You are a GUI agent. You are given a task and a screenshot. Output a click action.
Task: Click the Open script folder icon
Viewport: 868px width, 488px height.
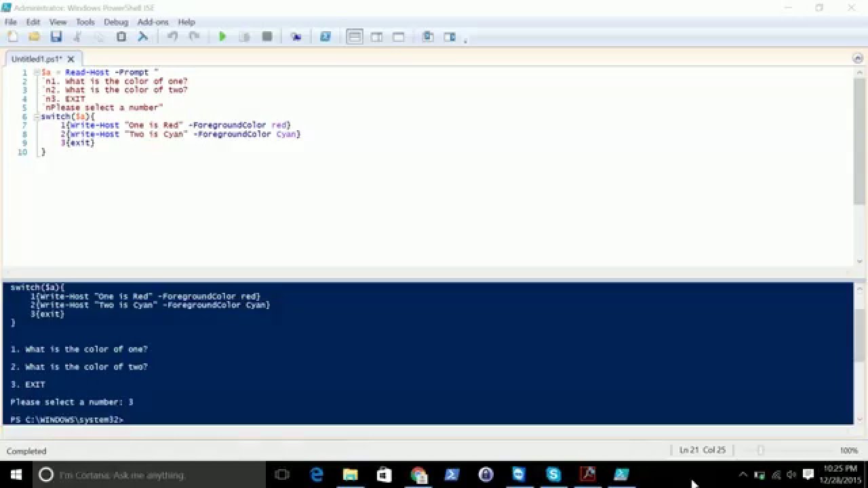34,37
